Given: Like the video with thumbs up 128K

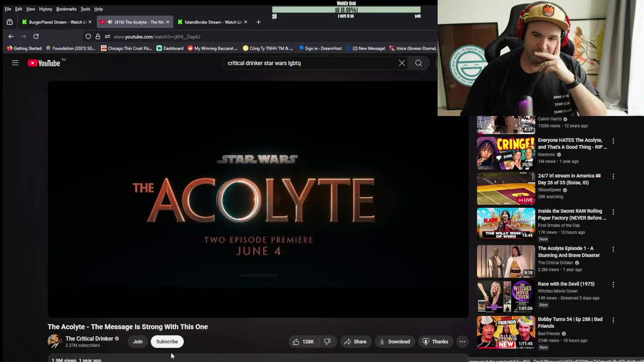Looking at the screenshot, I should [303, 341].
